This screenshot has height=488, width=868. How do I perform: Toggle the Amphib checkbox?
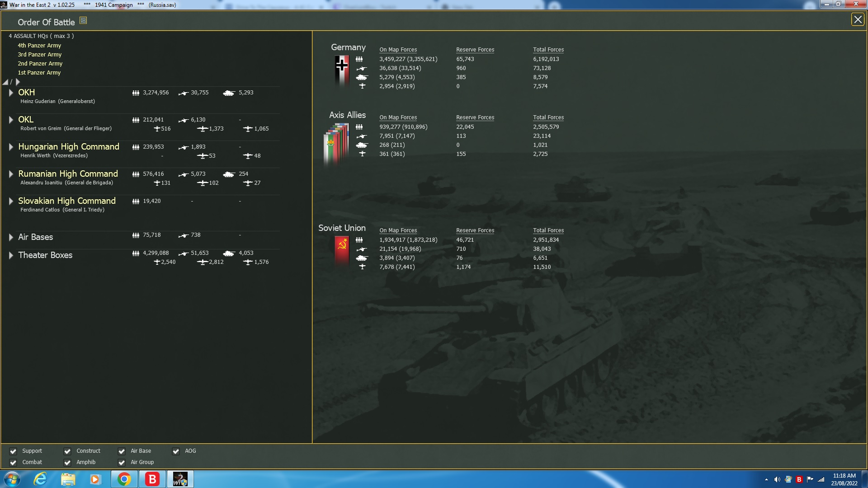pos(67,462)
